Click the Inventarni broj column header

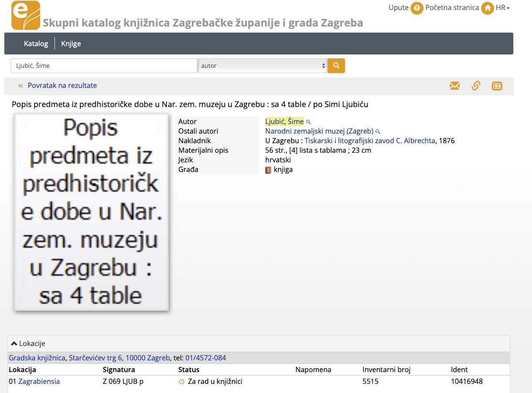[x=386, y=370]
